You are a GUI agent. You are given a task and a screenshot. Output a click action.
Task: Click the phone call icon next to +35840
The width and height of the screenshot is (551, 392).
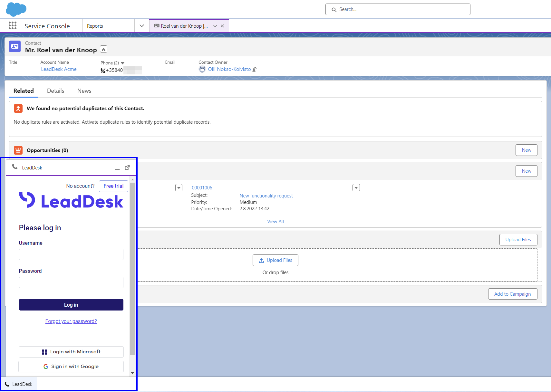[x=103, y=70]
